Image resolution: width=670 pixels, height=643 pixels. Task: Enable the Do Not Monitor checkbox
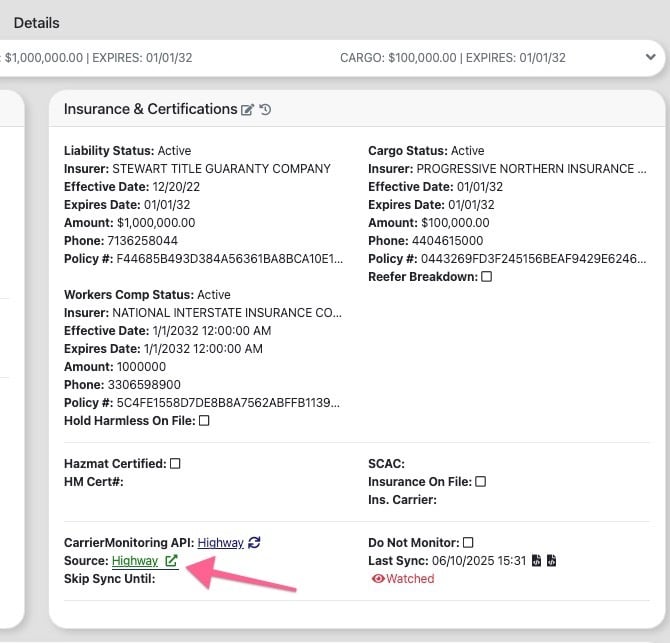pos(468,543)
